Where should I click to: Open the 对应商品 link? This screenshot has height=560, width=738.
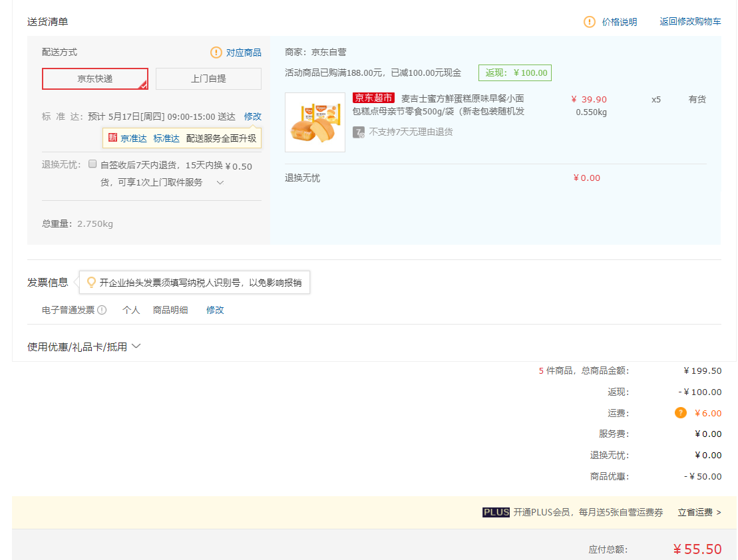[244, 53]
